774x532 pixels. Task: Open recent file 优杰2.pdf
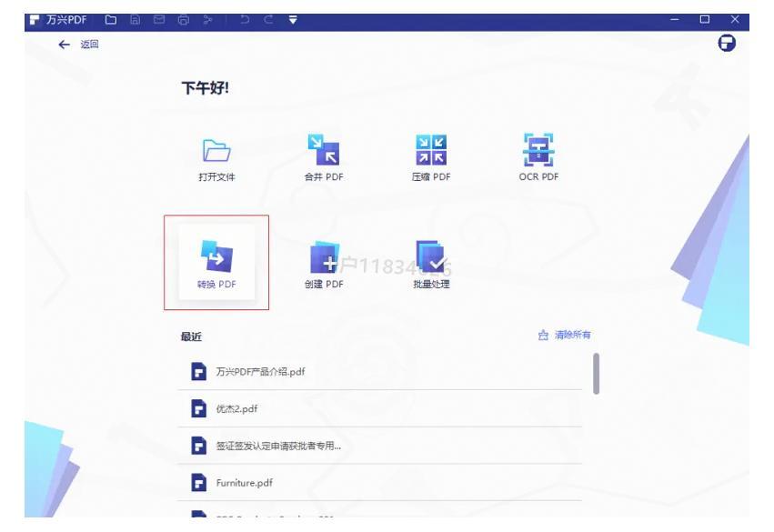tap(379, 408)
